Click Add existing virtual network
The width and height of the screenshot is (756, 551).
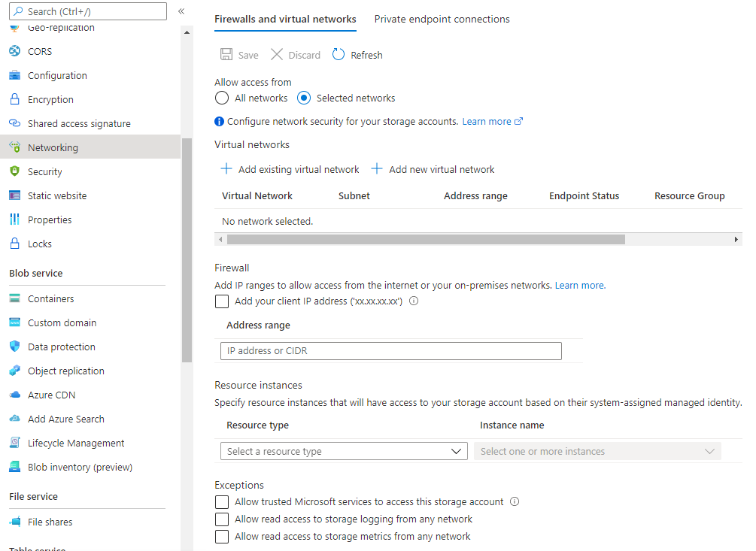[299, 170]
